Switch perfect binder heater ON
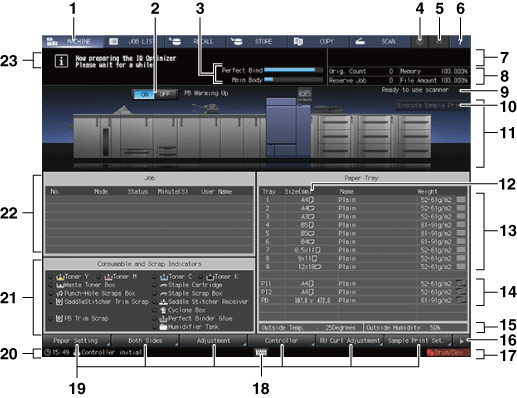Image resolution: width=517 pixels, height=398 pixels. [x=144, y=94]
